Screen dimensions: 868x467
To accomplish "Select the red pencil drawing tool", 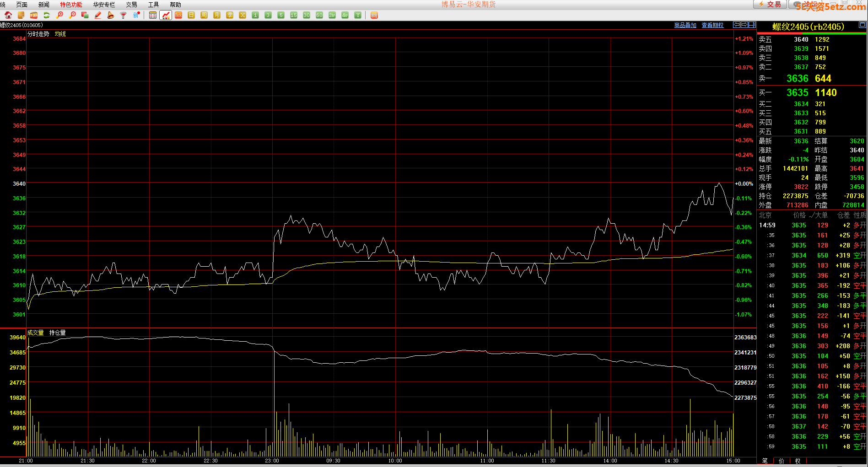I will 97,15.
